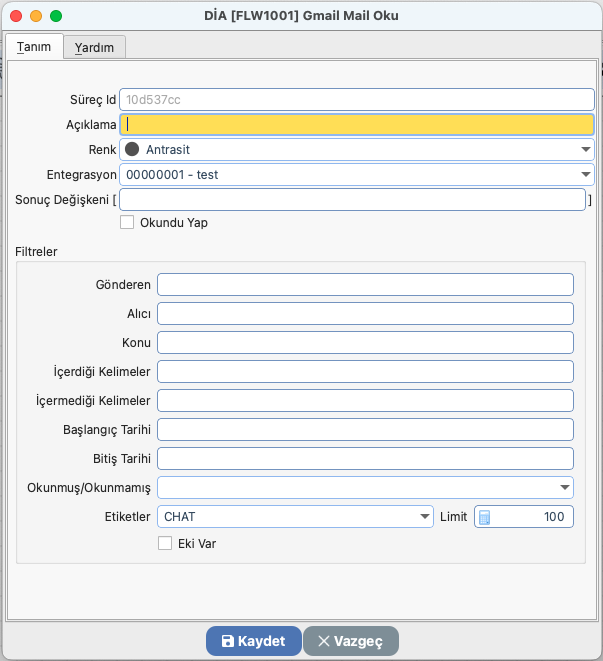
Task: Click the Antrasit color circle swatch
Action: pos(131,149)
